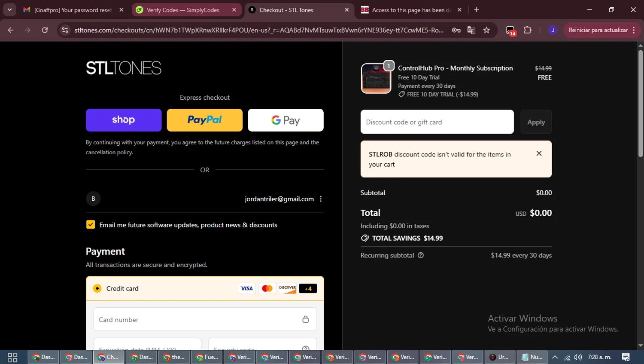Dismiss STLROB invalid code message
The image size is (644, 364).
tap(539, 153)
